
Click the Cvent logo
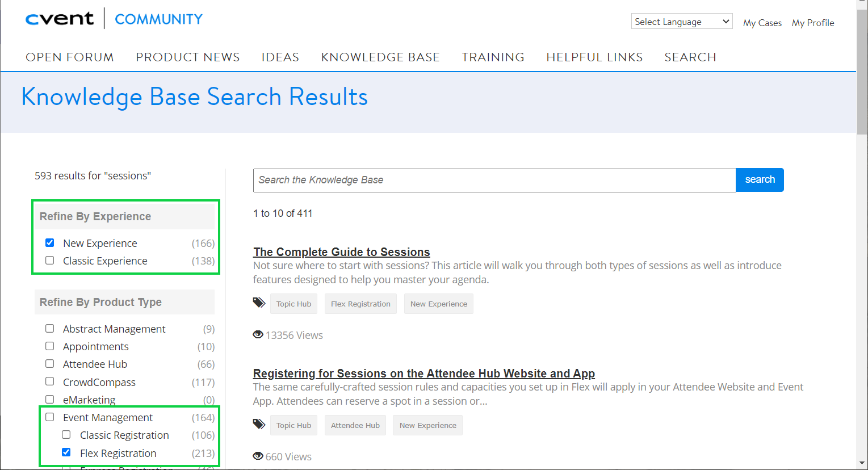coord(60,19)
